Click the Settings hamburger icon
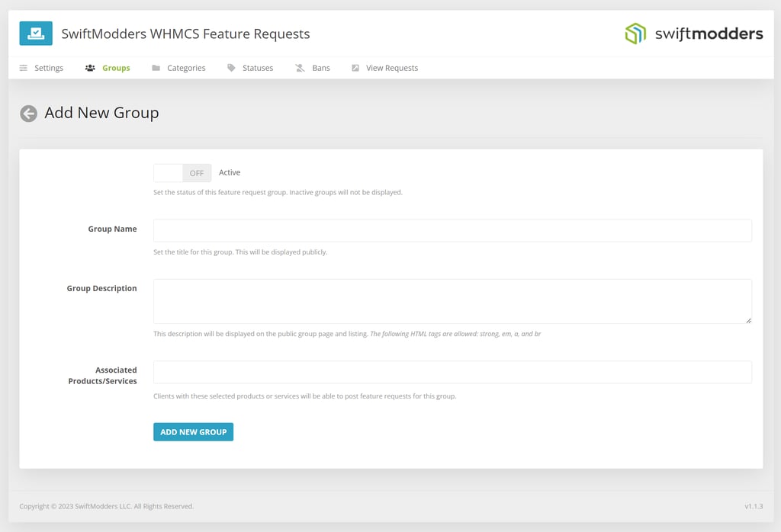The width and height of the screenshot is (781, 532). (24, 68)
